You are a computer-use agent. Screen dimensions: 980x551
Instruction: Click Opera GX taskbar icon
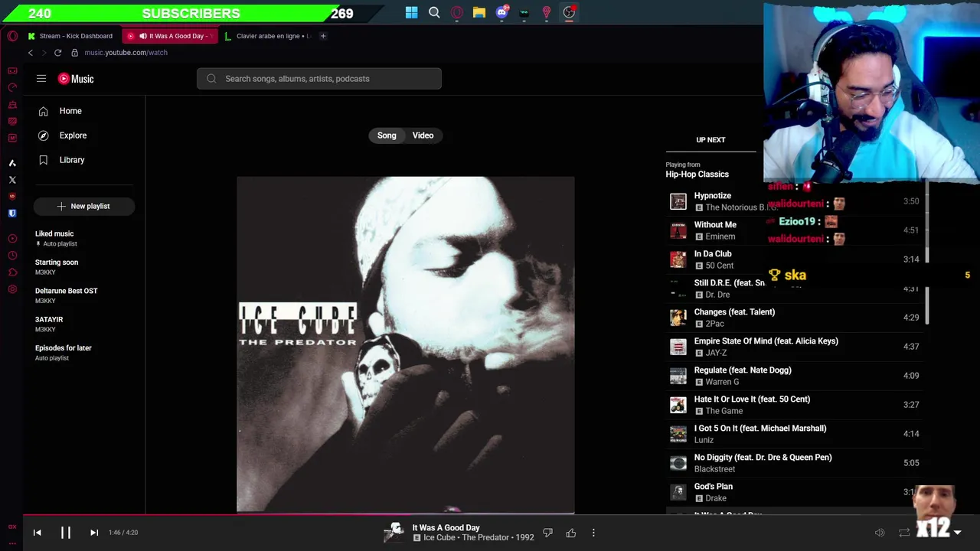[x=457, y=12]
